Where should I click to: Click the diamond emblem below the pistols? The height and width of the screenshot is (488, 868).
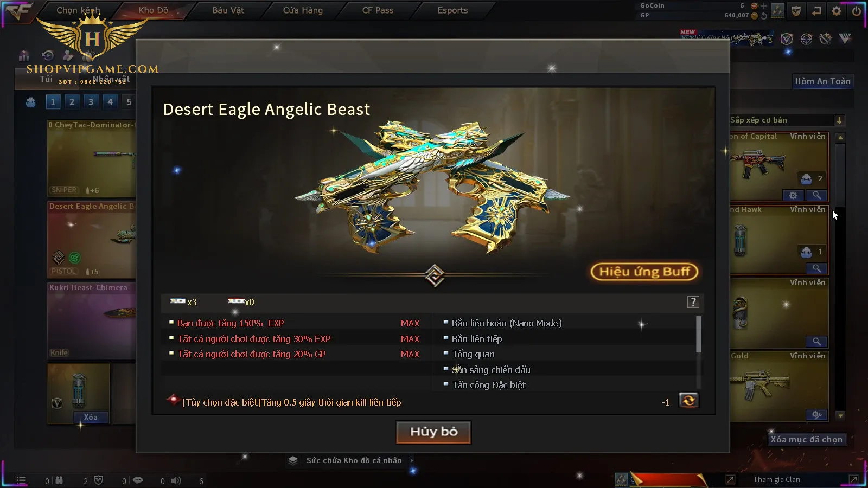(x=435, y=275)
